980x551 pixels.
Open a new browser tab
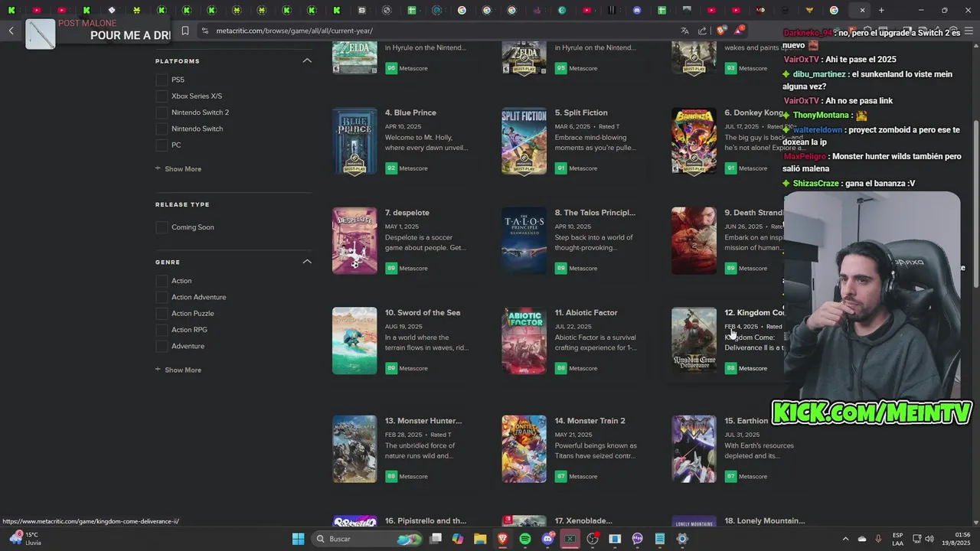coord(881,10)
